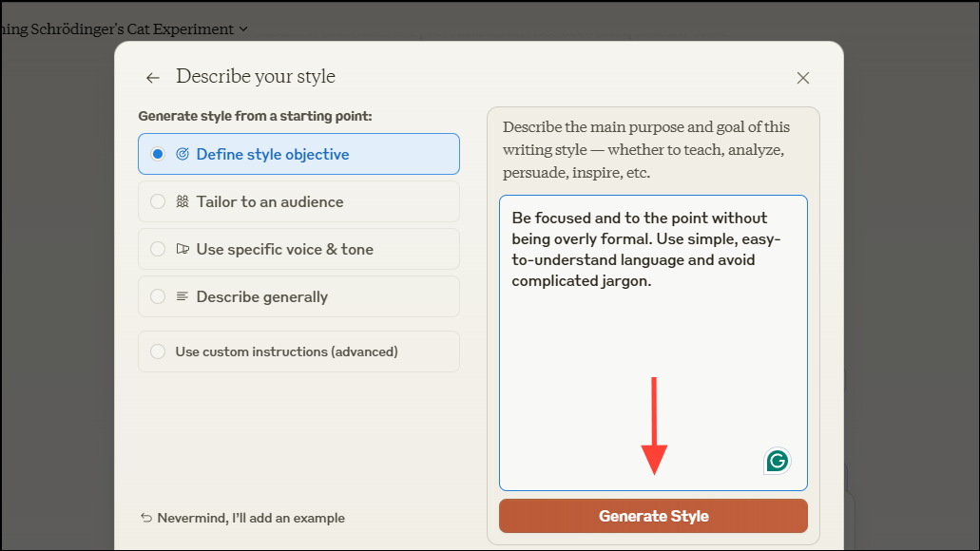Enable the Use specific voice & tone radio button
The image size is (980, 551).
[158, 249]
